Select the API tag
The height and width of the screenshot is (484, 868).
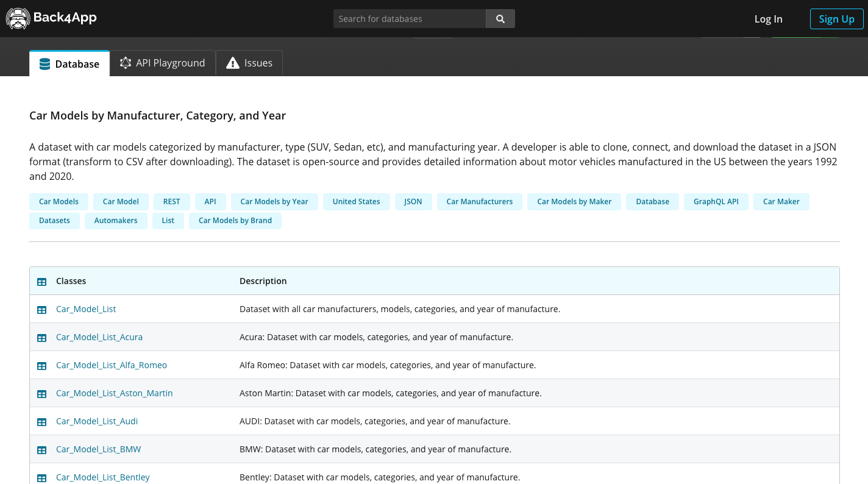pyautogui.click(x=210, y=202)
